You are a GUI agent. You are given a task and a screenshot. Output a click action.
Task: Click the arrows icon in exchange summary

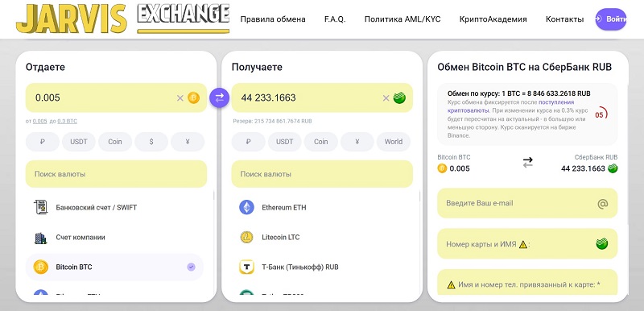(528, 163)
